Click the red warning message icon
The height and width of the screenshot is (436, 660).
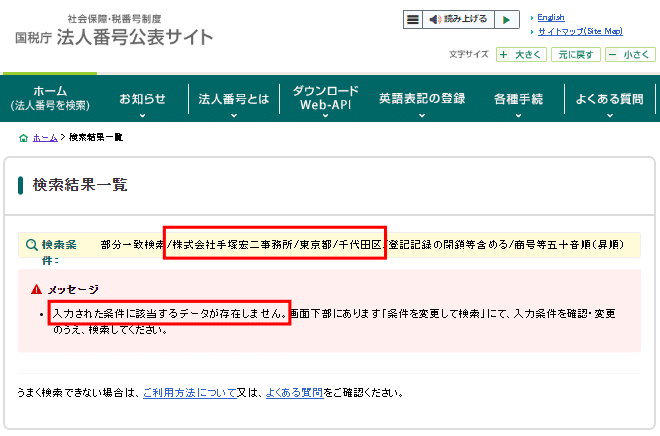[x=37, y=289]
